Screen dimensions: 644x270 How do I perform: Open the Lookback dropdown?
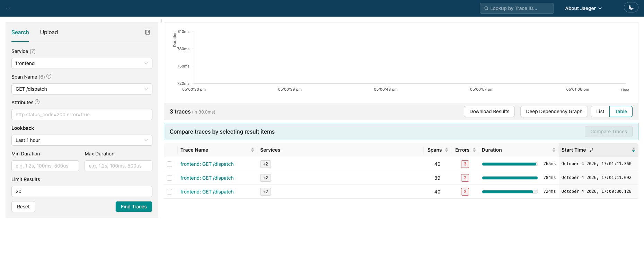point(82,140)
